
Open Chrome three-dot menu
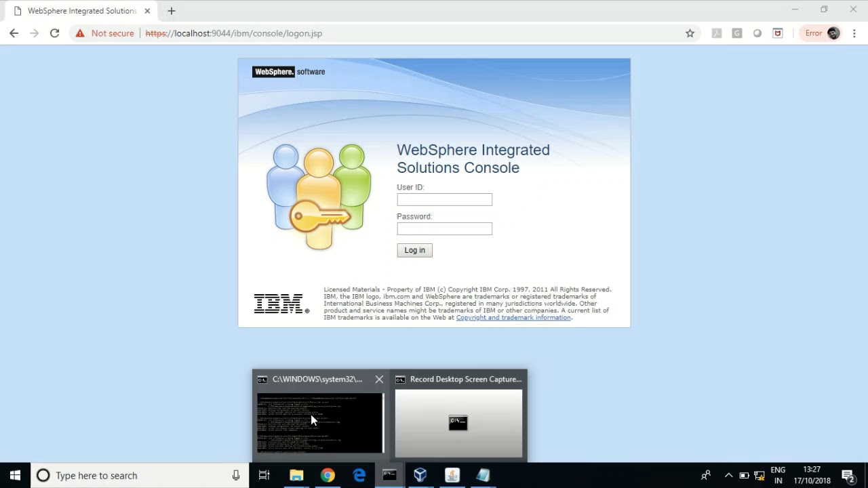(855, 33)
